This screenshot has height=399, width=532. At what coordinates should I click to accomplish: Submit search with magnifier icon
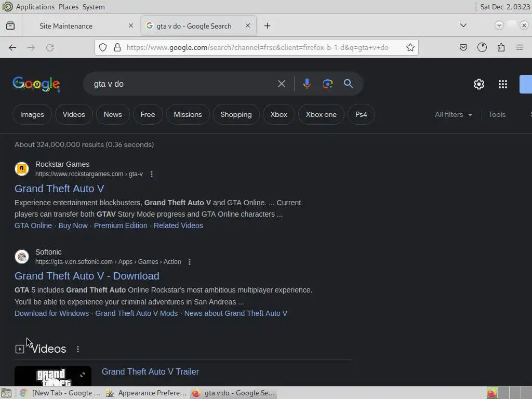pyautogui.click(x=348, y=84)
